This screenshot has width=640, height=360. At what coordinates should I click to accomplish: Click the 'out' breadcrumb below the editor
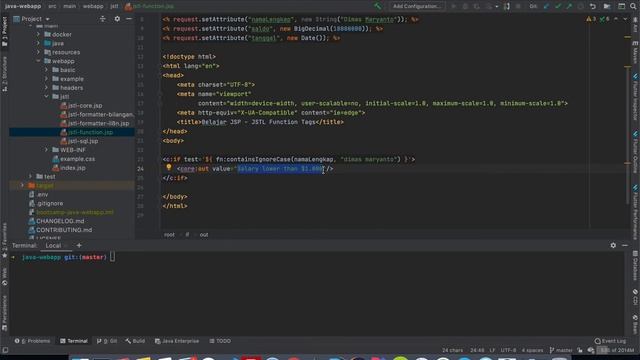(x=204, y=235)
